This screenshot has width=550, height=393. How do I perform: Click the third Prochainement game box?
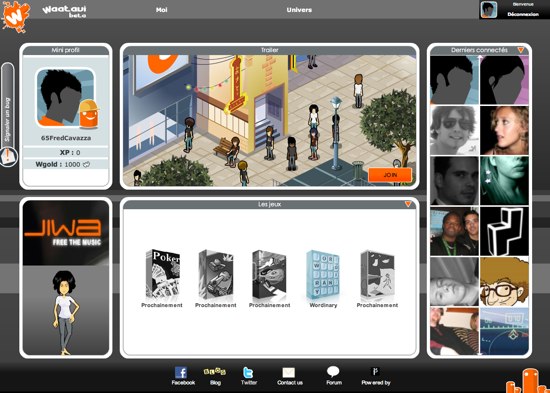coord(269,274)
